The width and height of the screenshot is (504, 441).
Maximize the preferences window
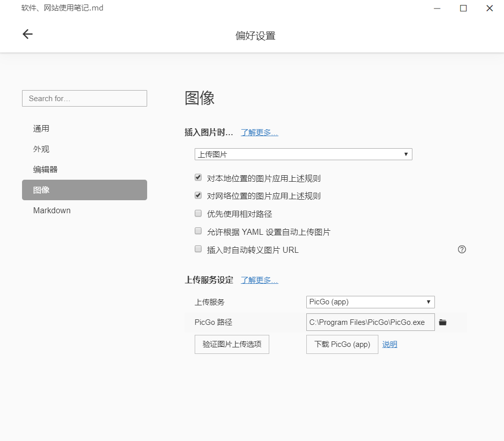point(463,9)
